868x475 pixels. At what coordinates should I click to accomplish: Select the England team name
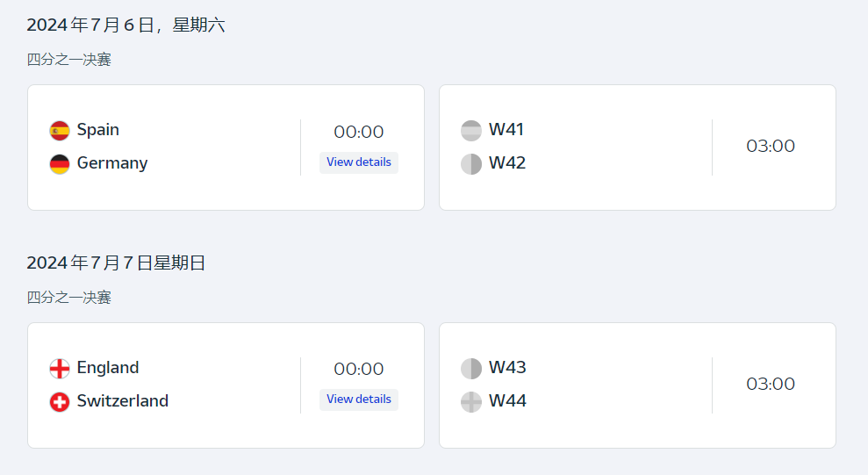coord(108,368)
